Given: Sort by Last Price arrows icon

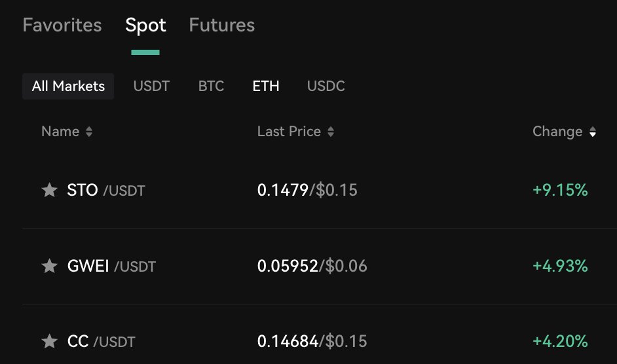Looking at the screenshot, I should click(331, 132).
